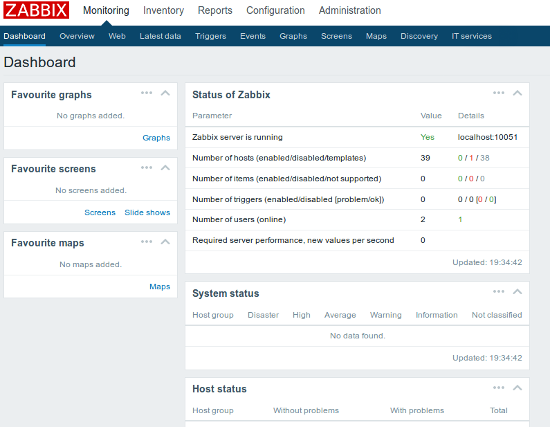
Task: Follow the Screens link in Favourite screens
Action: (x=100, y=212)
